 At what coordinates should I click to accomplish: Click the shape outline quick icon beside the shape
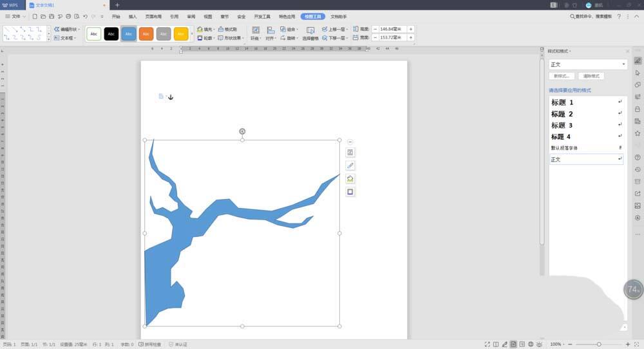point(350,192)
